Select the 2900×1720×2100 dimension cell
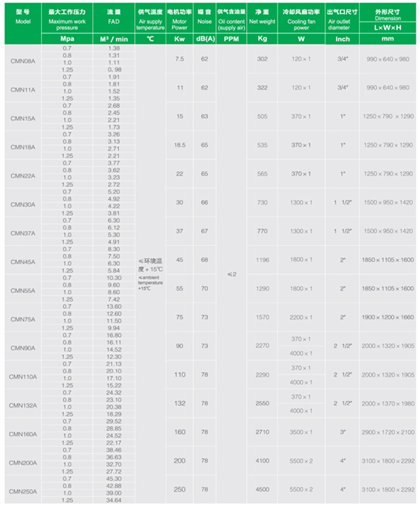Screen dimensions: 420x507 (388, 432)
